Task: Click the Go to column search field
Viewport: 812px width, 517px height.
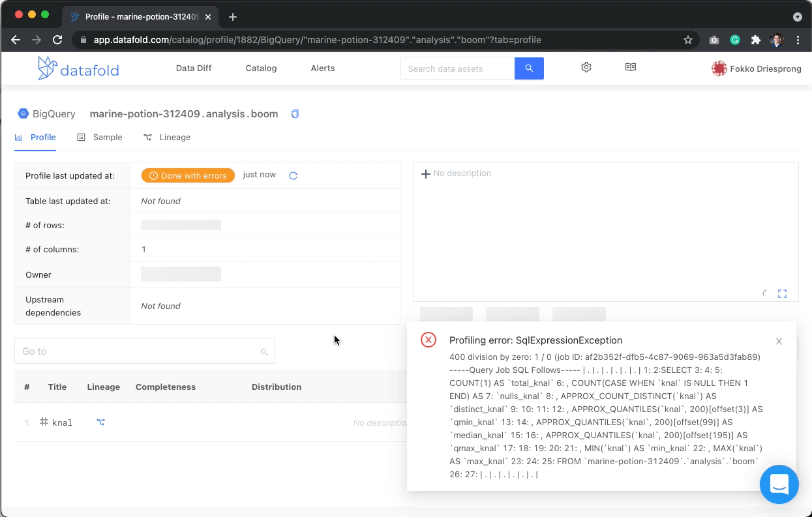Action: [x=145, y=351]
